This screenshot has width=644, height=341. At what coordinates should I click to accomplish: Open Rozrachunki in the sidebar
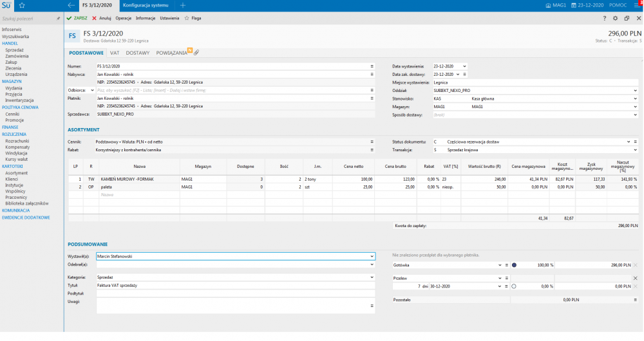click(x=17, y=141)
